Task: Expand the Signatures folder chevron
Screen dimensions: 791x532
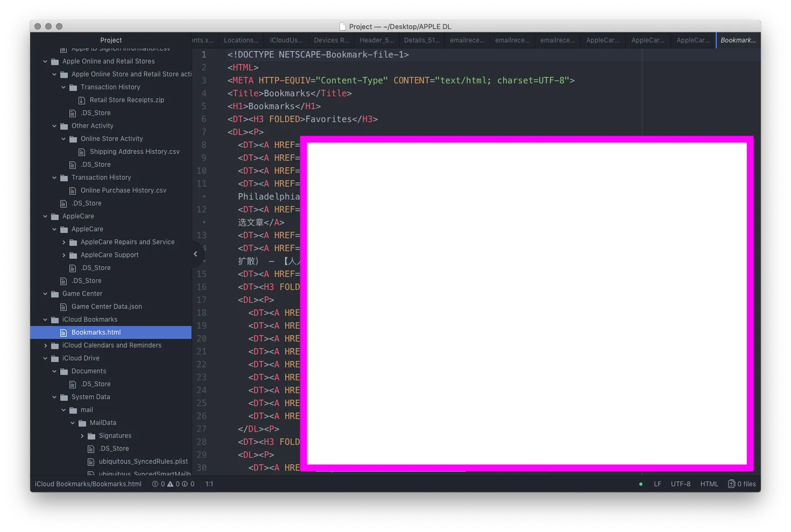Action: click(x=82, y=436)
